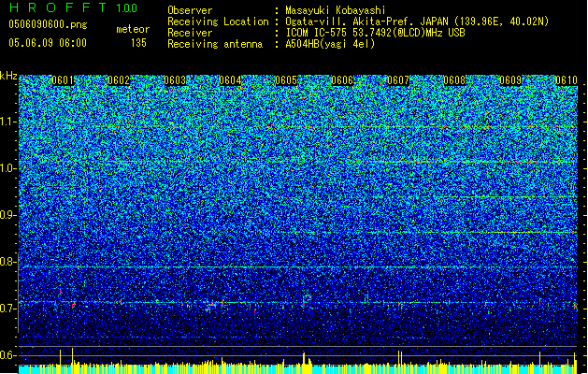The image size is (588, 374).
Task: Click the meteor count 135
Action: [x=138, y=43]
